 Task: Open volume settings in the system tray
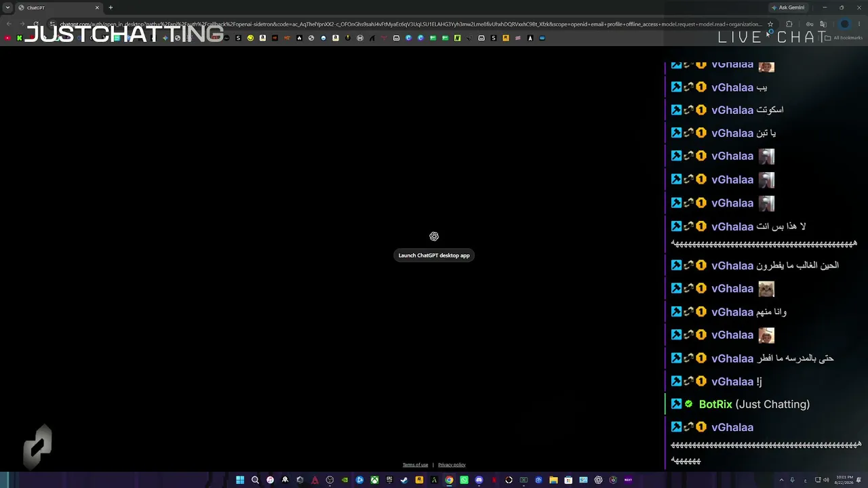[x=825, y=480]
